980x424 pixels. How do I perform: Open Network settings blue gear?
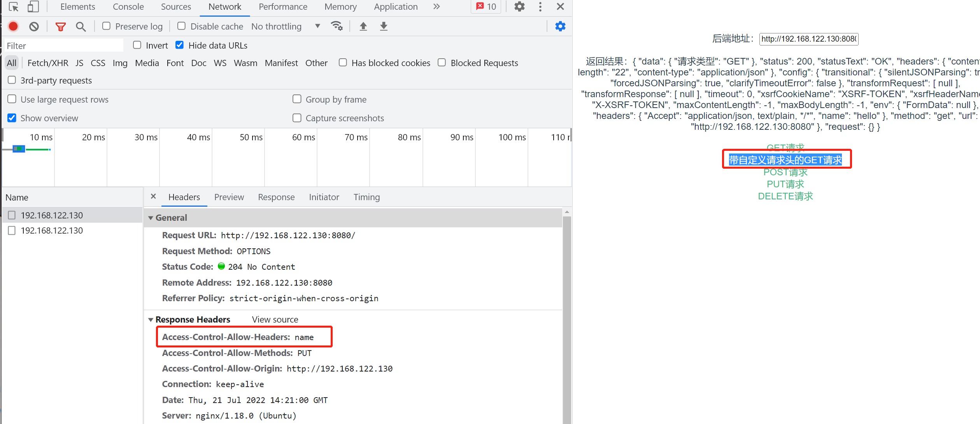coord(560,26)
